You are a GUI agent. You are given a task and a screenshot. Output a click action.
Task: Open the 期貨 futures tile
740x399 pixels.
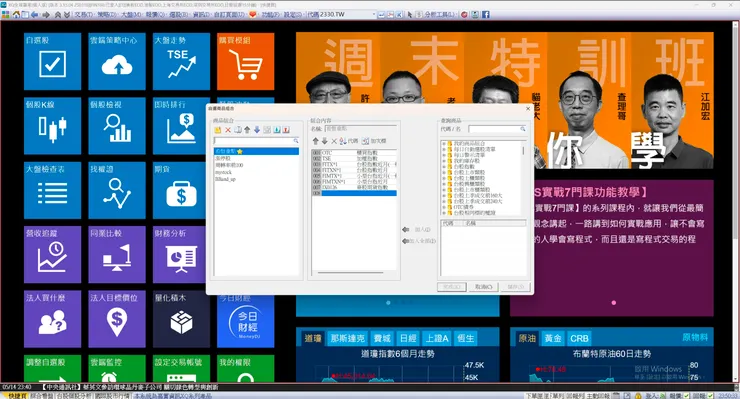click(x=179, y=190)
